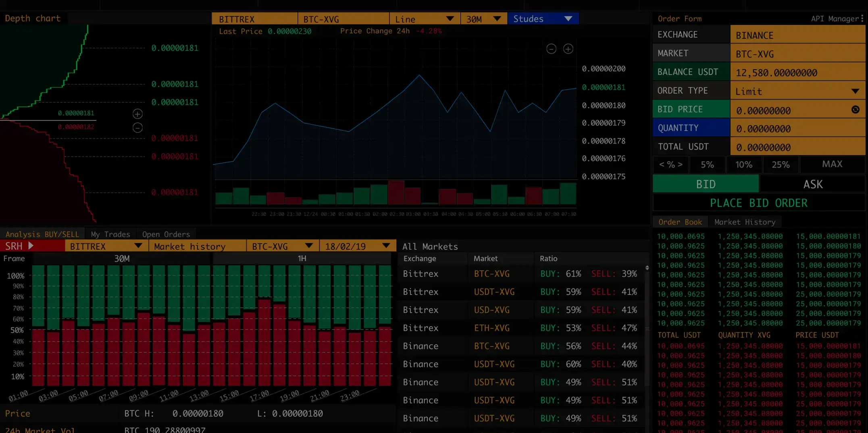Select the Bittrex USD-XVG market row
The image size is (868, 433).
pos(520,310)
